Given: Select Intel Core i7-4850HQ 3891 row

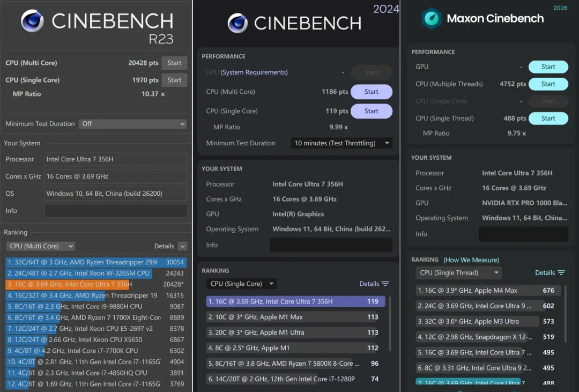Looking at the screenshot, I should (96, 373).
